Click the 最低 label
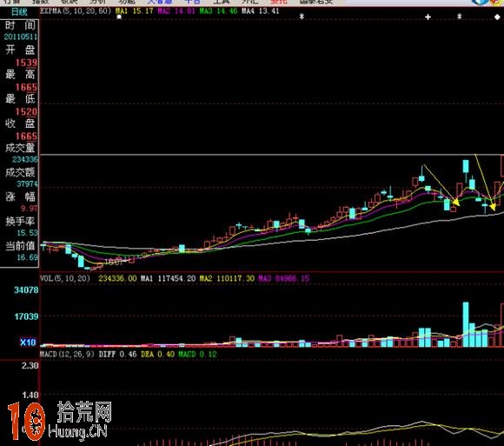504x446 pixels. pos(20,99)
